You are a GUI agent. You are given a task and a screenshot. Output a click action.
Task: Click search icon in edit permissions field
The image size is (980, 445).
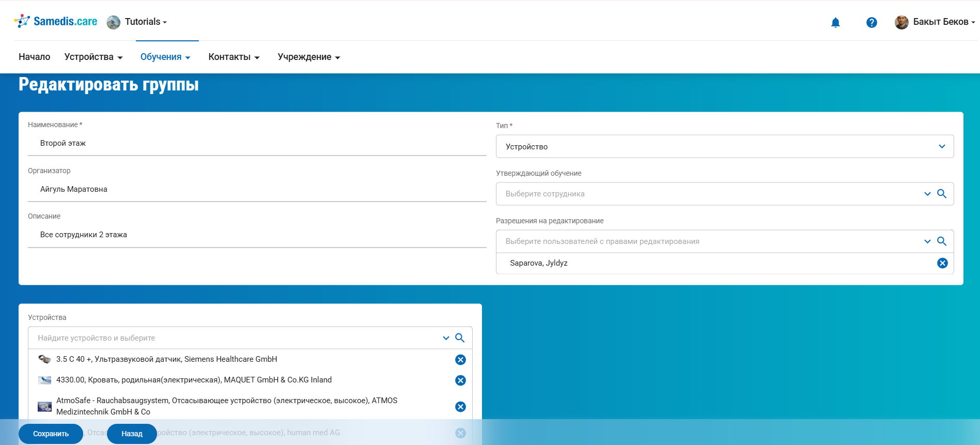pos(941,241)
